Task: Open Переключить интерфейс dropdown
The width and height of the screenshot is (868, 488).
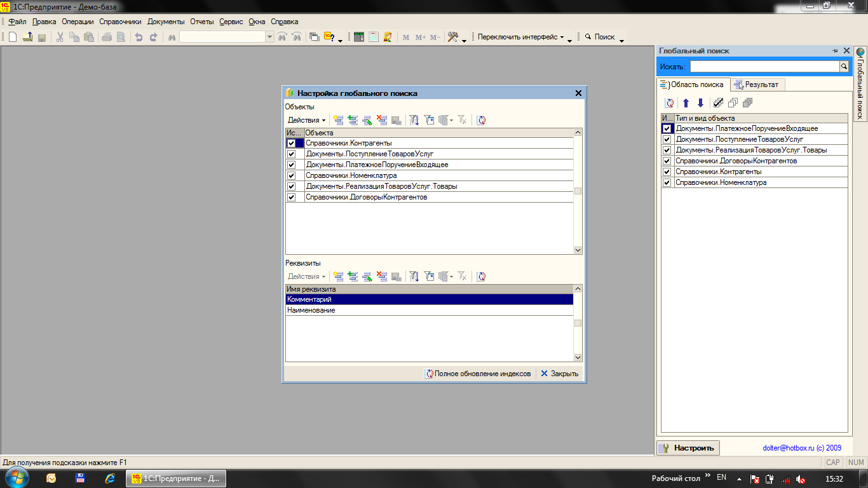Action: point(521,37)
